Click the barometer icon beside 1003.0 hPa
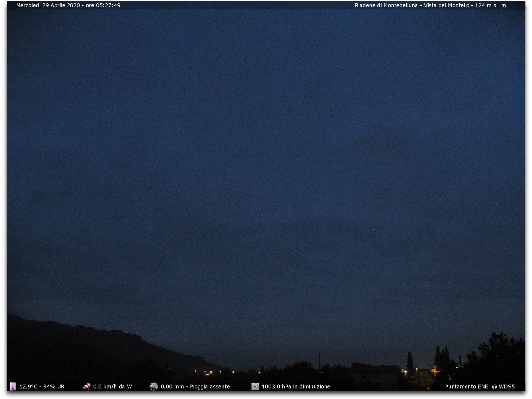The image size is (532, 399). 255,386
